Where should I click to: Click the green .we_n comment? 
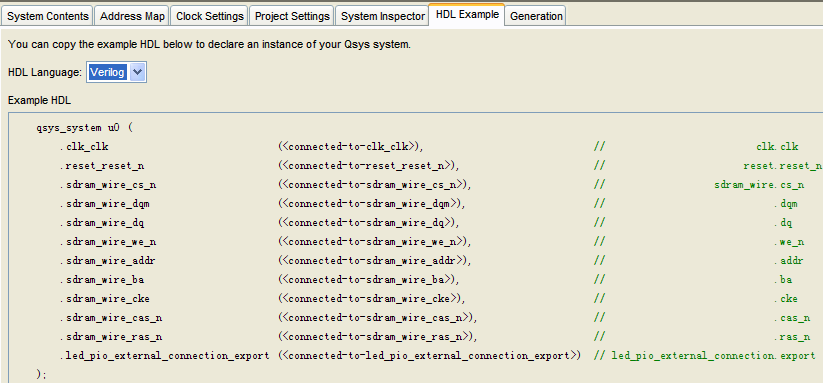click(x=789, y=242)
